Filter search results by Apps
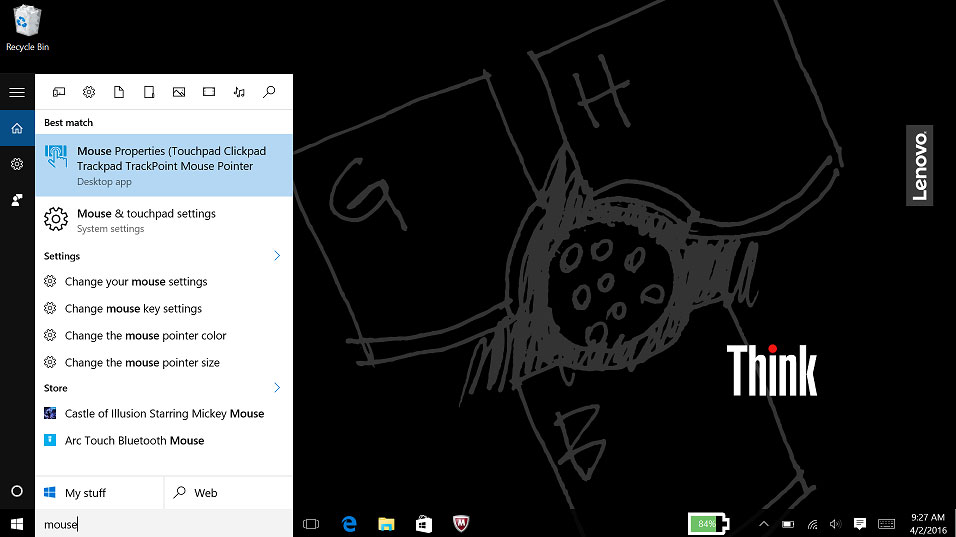 [59, 92]
